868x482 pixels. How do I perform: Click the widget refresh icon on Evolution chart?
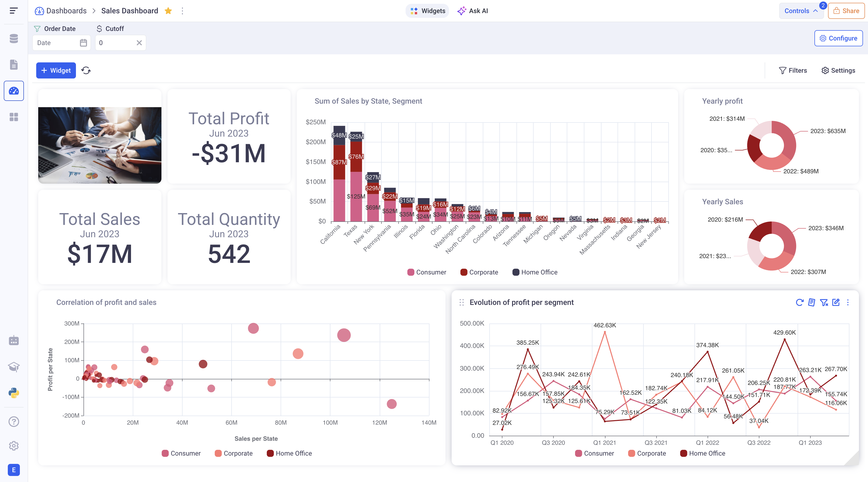pyautogui.click(x=799, y=302)
